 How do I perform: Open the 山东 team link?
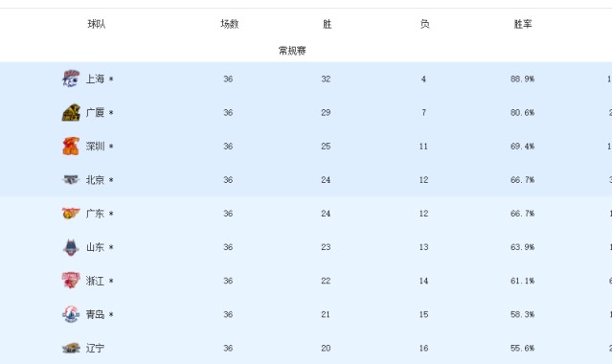(95, 247)
